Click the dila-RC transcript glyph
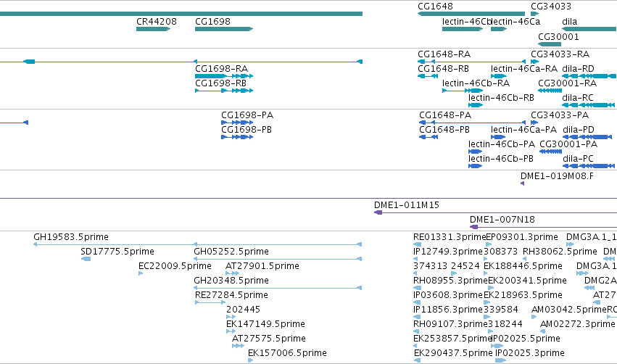This screenshot has height=364, width=617. [588, 105]
